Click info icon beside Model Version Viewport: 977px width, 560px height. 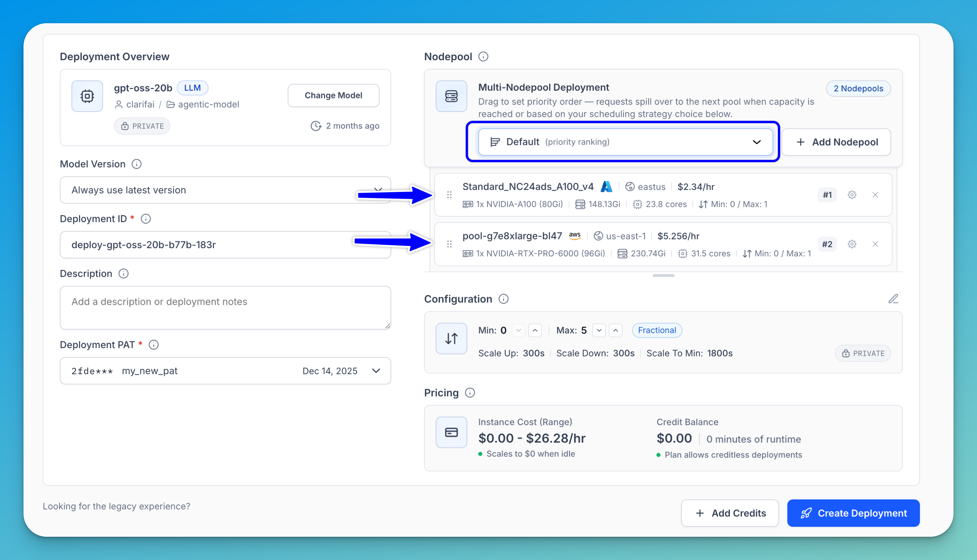[x=136, y=164]
